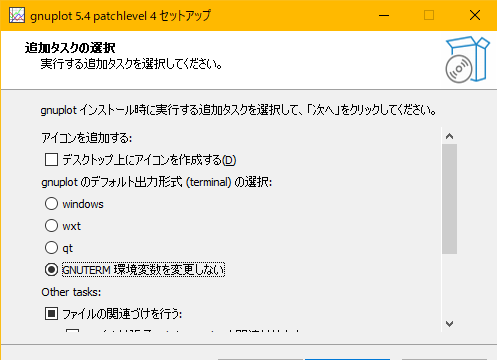
Task: Choose the wxt terminal option
Action: [x=51, y=226]
